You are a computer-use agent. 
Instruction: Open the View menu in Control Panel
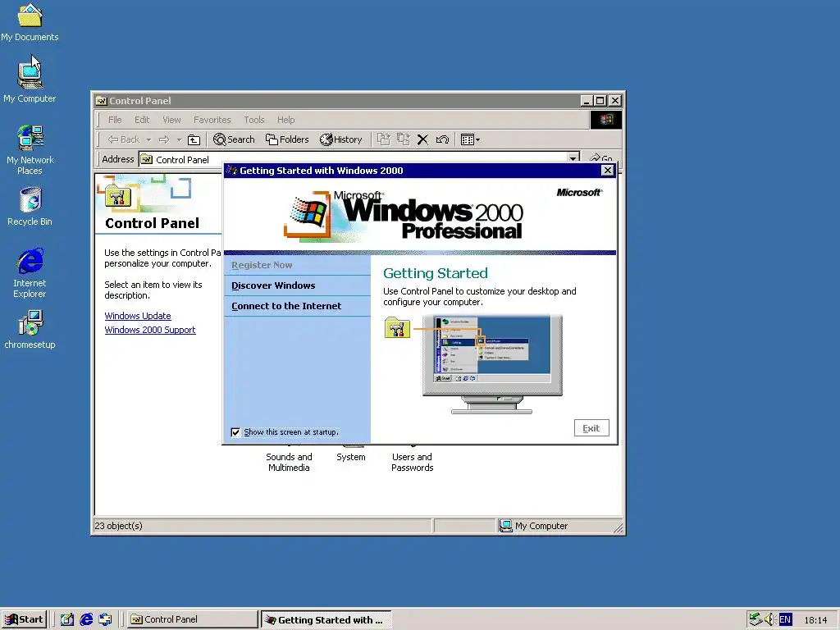pyautogui.click(x=171, y=120)
